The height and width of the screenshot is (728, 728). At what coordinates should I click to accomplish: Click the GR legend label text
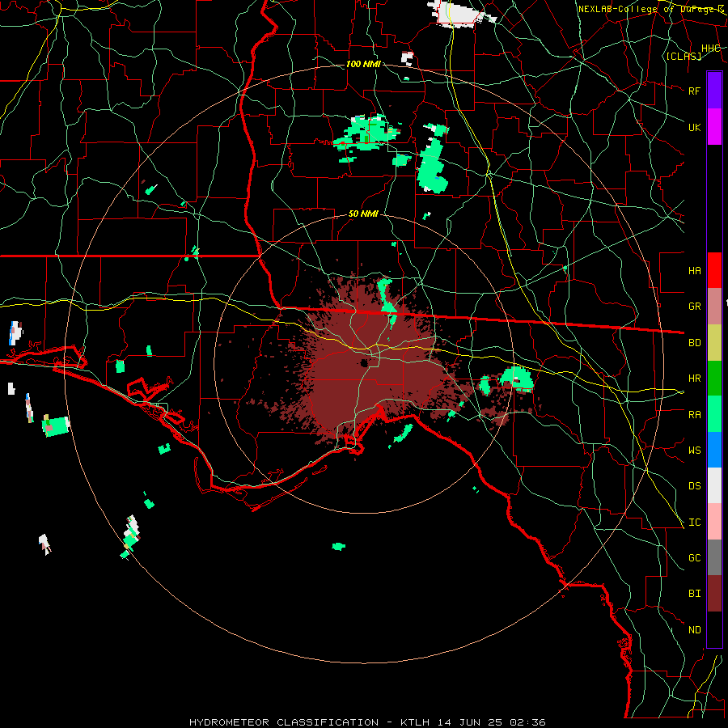click(694, 307)
